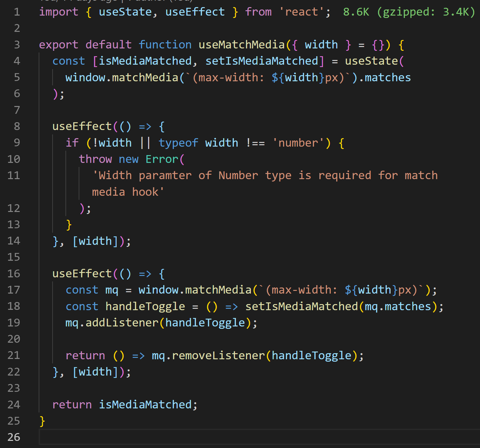Click the 'useState(' call on line 4
The height and width of the screenshot is (448, 480).
[x=374, y=61]
